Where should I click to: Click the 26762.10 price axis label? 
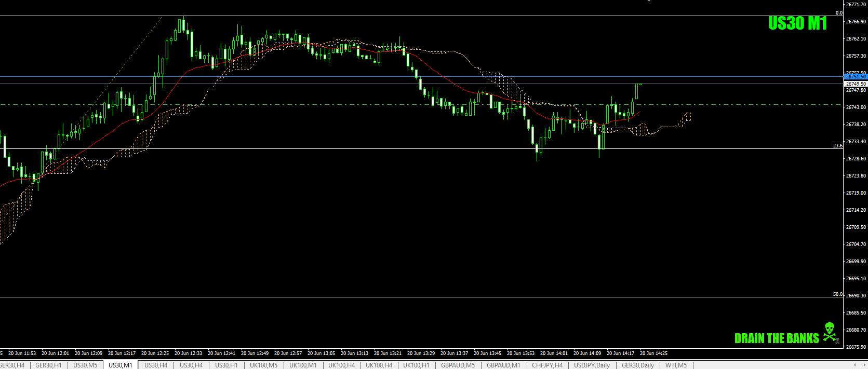pos(856,39)
